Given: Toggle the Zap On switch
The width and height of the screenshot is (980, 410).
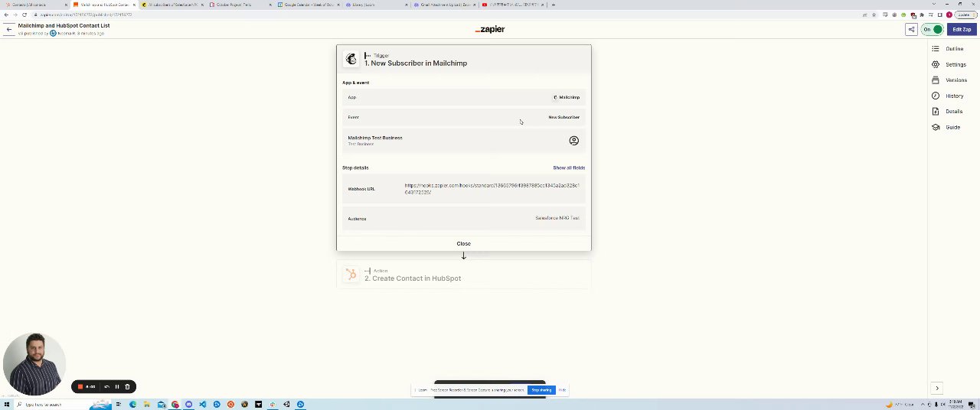Looking at the screenshot, I should (x=932, y=30).
